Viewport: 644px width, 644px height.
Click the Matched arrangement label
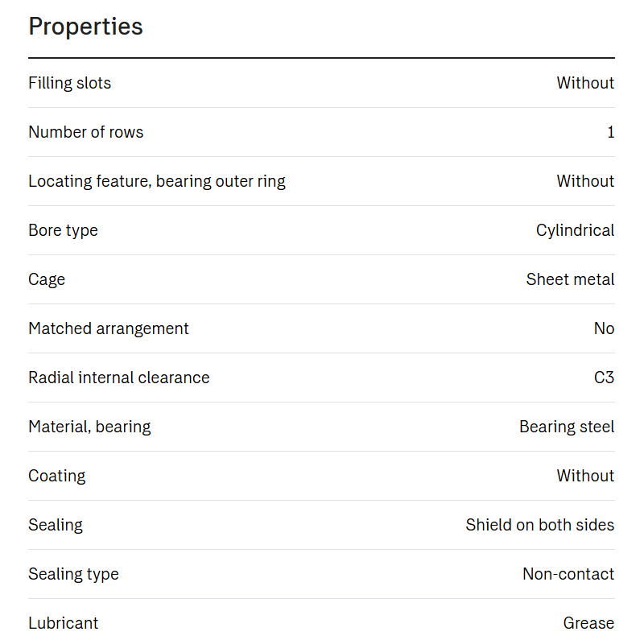tap(109, 329)
